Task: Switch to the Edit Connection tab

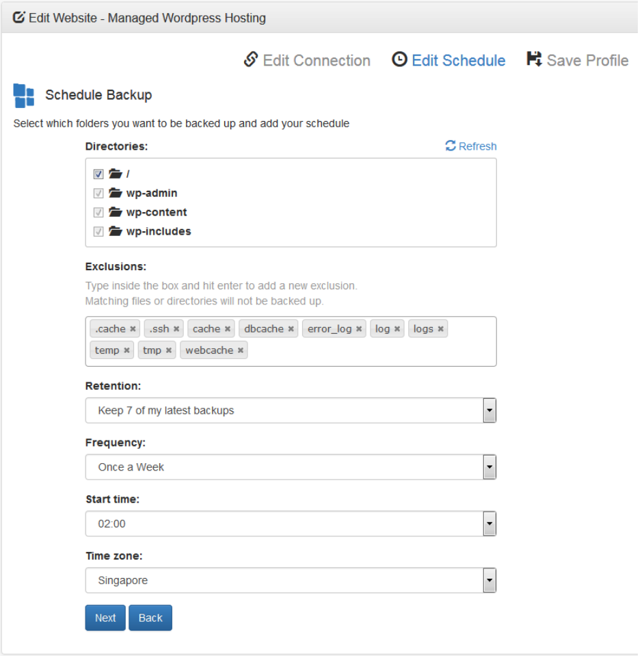Action: [307, 60]
